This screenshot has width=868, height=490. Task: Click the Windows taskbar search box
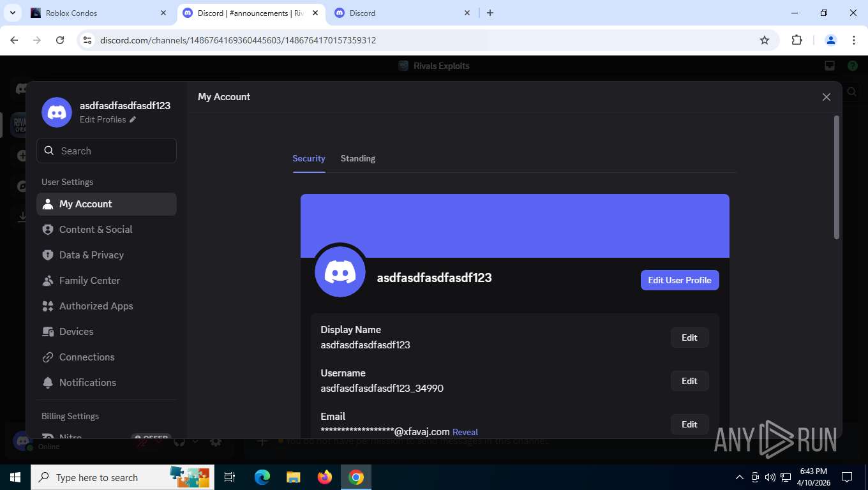[122, 477]
